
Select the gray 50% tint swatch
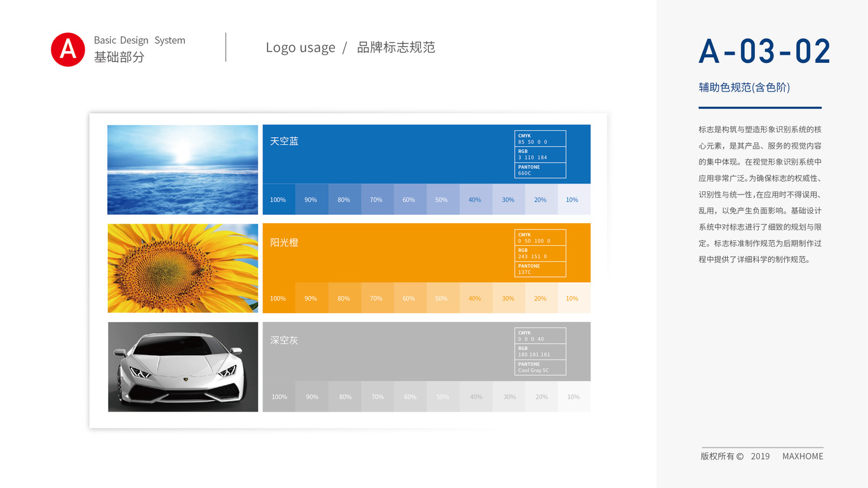443,396
